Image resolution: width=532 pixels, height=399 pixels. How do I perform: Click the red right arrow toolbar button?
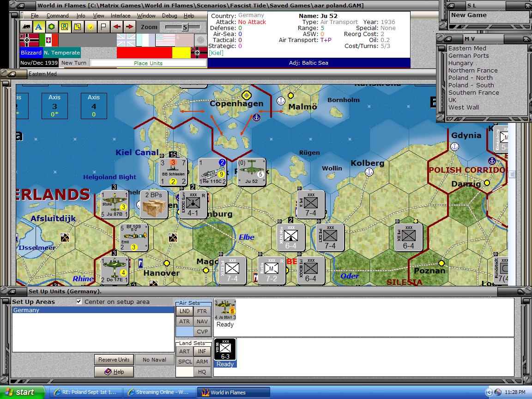pyautogui.click(x=130, y=27)
